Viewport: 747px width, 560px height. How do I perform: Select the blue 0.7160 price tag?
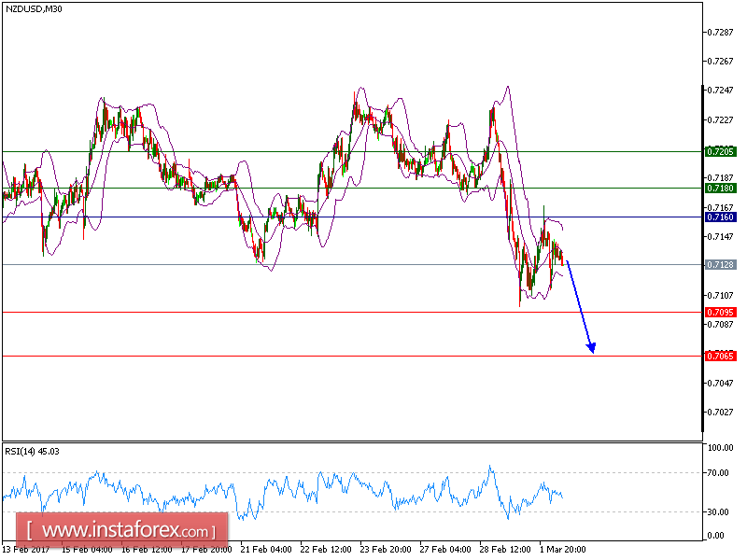tap(719, 217)
